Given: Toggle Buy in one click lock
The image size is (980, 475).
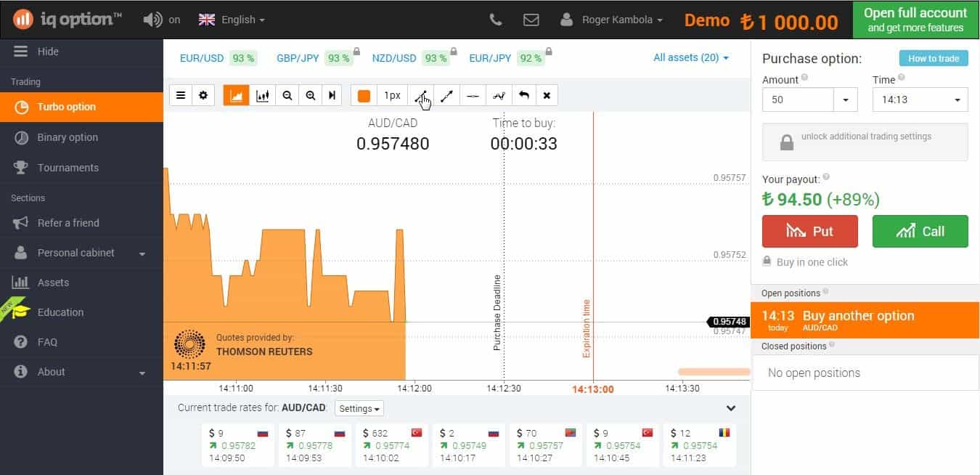Looking at the screenshot, I should pos(767,261).
